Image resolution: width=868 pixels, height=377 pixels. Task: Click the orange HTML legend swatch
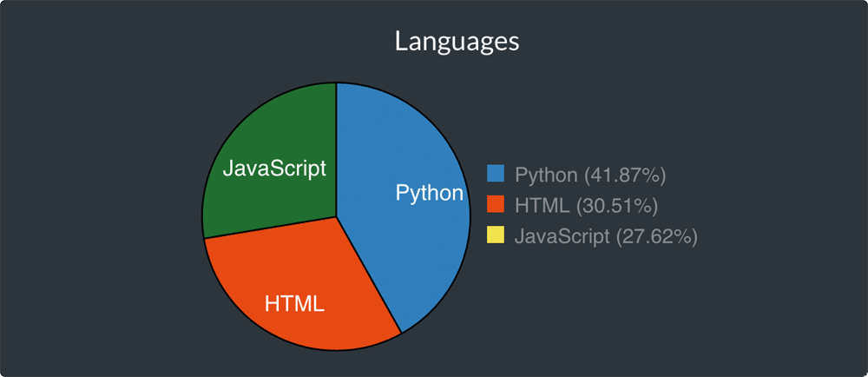coord(496,204)
